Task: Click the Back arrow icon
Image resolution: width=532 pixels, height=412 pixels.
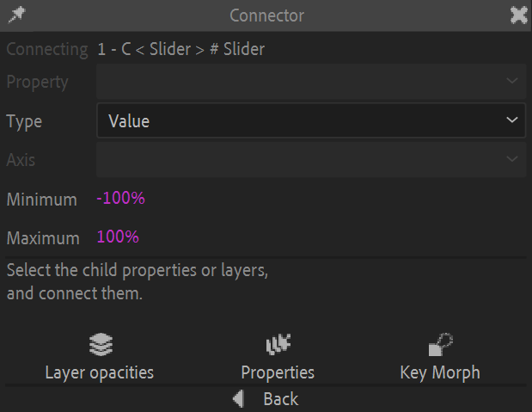Action: 239,399
